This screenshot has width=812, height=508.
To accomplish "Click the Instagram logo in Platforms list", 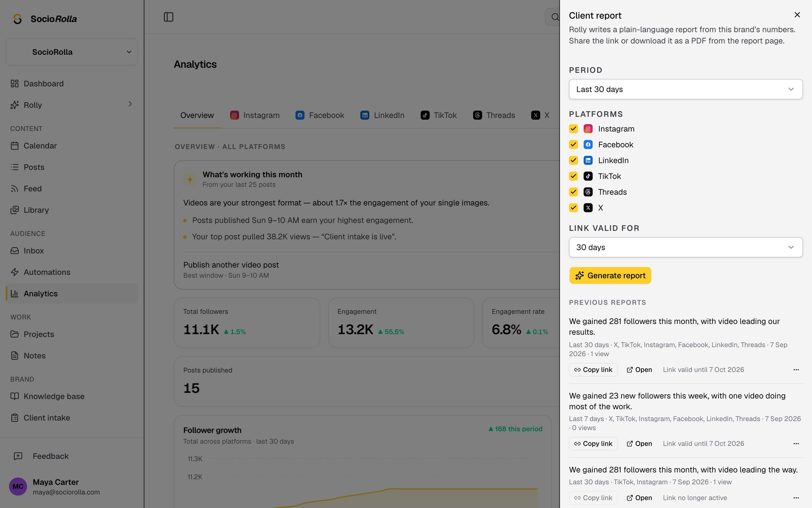I will pyautogui.click(x=588, y=129).
